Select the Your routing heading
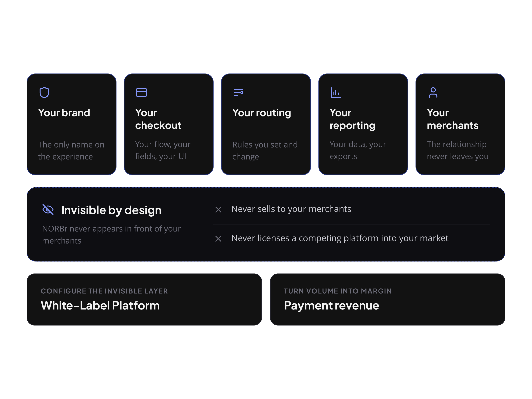 [x=262, y=113]
